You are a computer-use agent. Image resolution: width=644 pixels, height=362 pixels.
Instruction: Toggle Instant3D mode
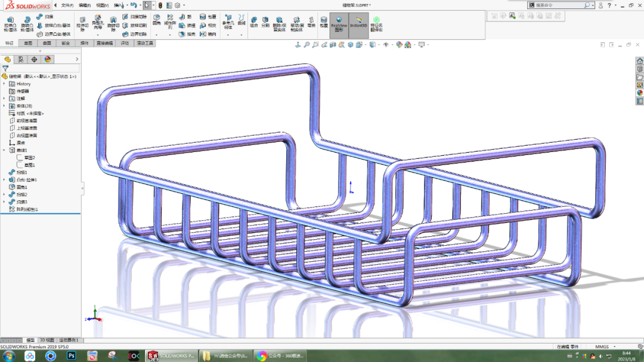pos(358,24)
